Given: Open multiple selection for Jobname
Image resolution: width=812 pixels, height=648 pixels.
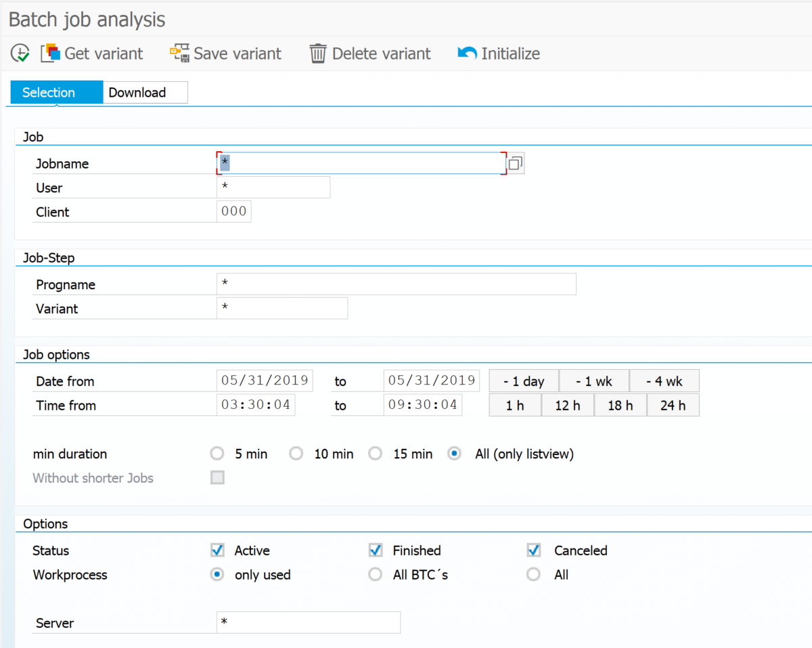Looking at the screenshot, I should (516, 163).
